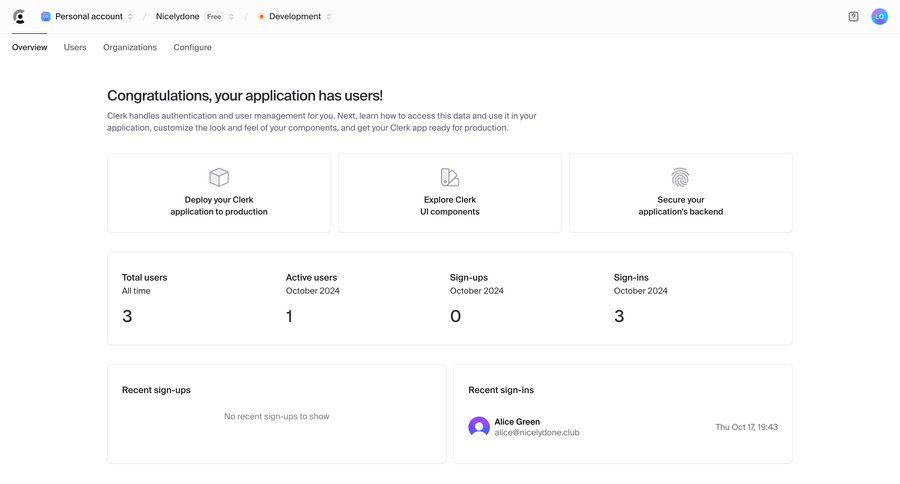The image size is (900, 484).
Task: Click the Congratulations page heading
Action: click(245, 95)
